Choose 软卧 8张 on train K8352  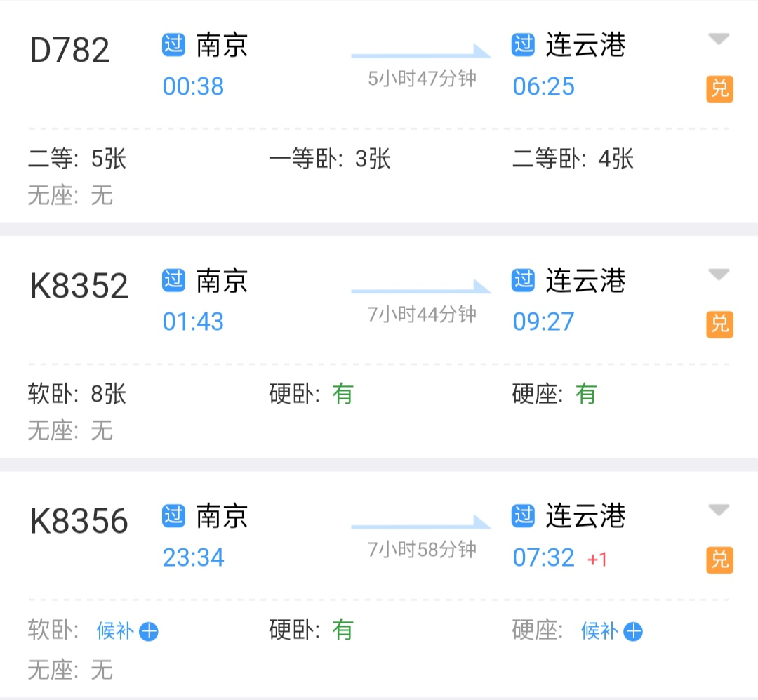tap(77, 395)
